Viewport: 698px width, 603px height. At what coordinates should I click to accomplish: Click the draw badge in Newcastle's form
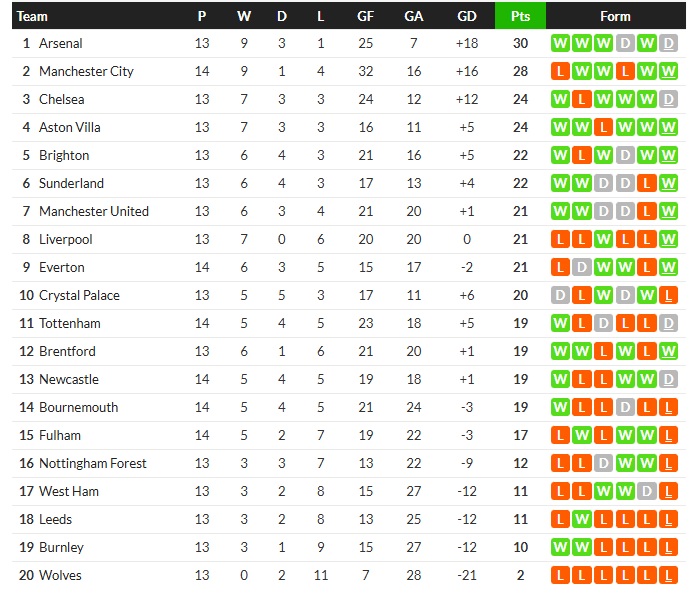point(669,379)
